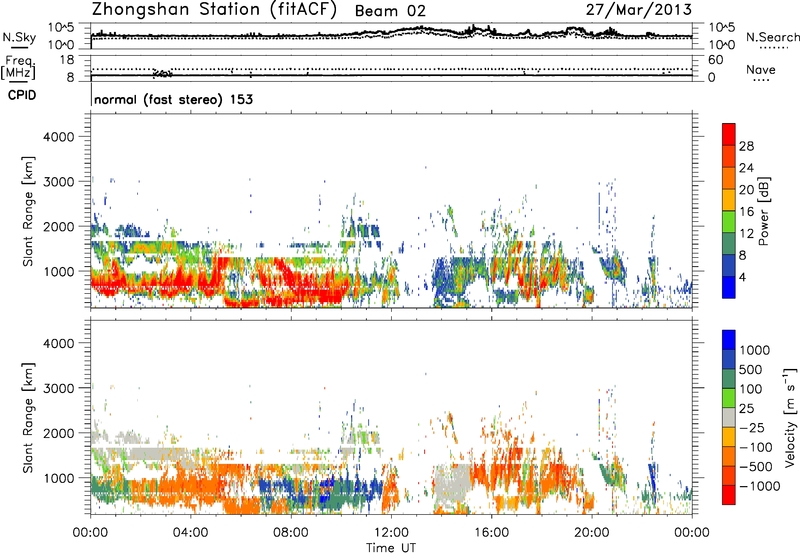Click the '25' velocity colorbar label

tap(748, 409)
